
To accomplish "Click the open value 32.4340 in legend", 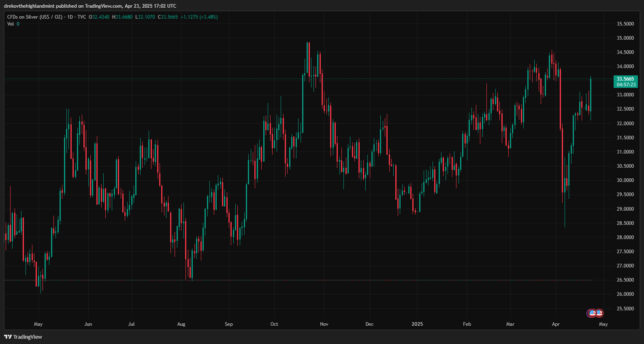I will (100, 17).
